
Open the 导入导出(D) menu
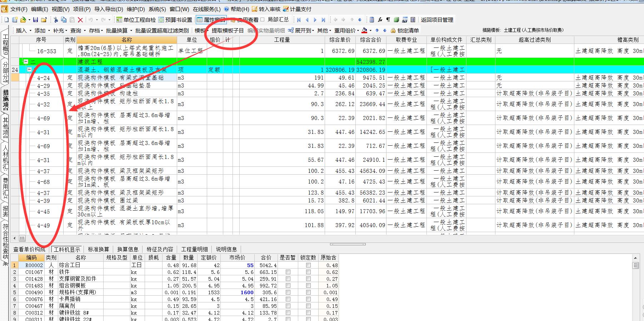click(x=109, y=9)
